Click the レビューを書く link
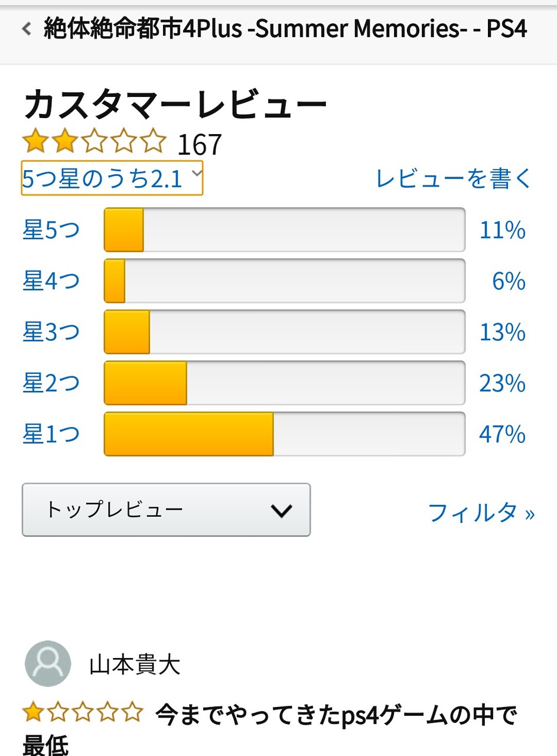Viewport: 557px width, 756px height. [454, 178]
